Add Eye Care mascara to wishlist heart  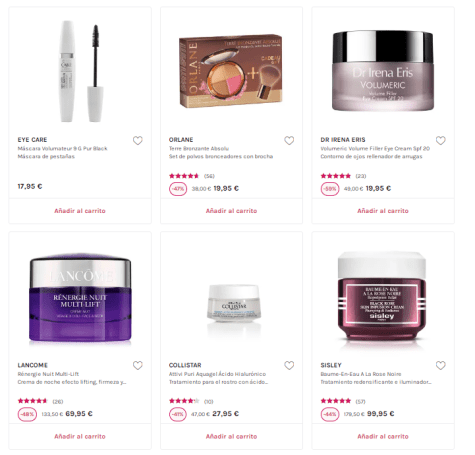coord(138,141)
